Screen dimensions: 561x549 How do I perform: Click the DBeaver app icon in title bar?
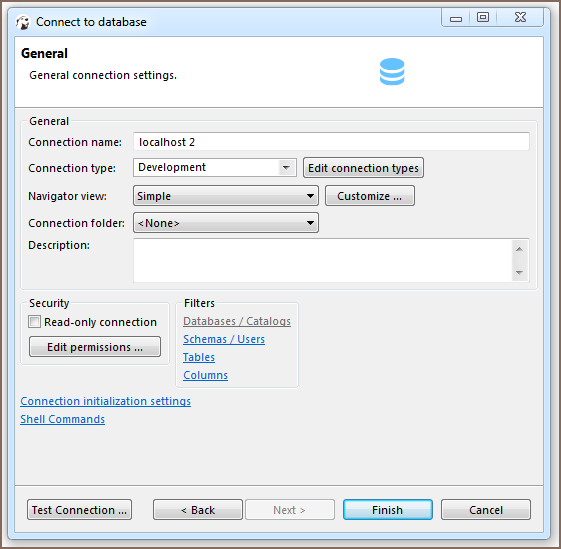pos(23,22)
